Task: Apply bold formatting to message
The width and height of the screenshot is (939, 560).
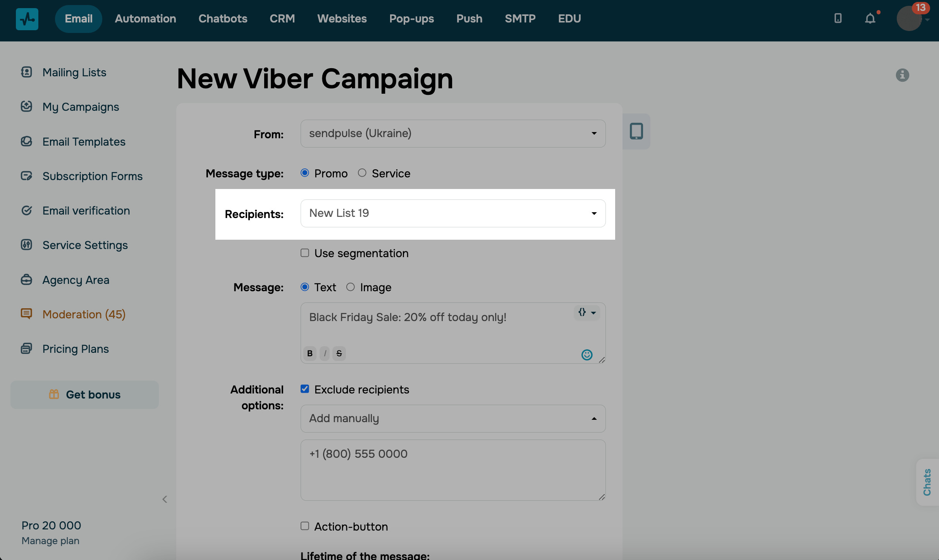Action: tap(310, 353)
